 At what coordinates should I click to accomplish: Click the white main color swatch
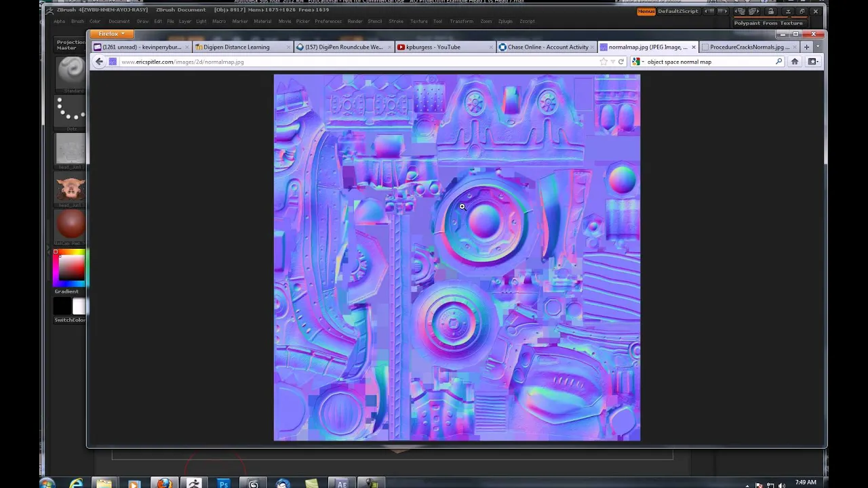[79, 307]
